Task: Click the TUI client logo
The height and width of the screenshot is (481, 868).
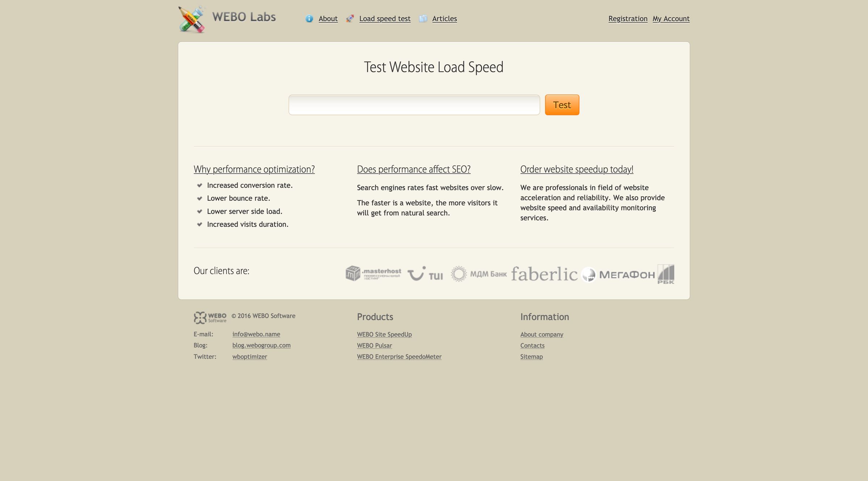Action: pyautogui.click(x=425, y=274)
